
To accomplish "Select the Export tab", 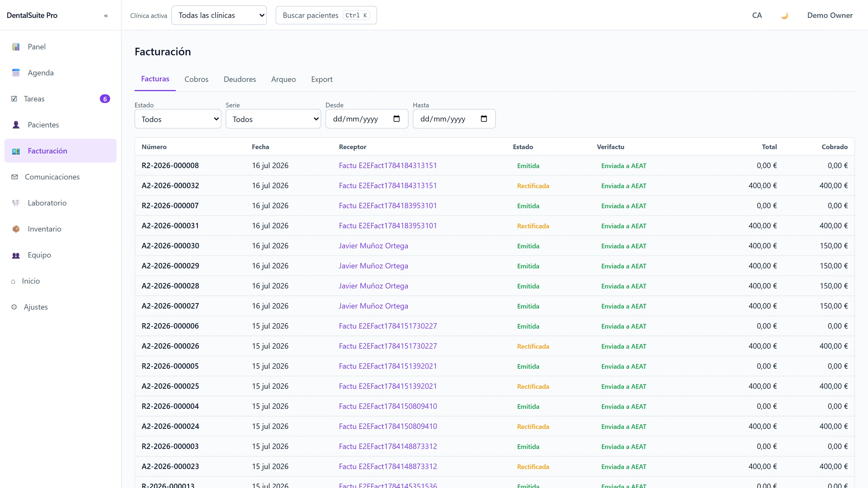I will click(x=322, y=79).
